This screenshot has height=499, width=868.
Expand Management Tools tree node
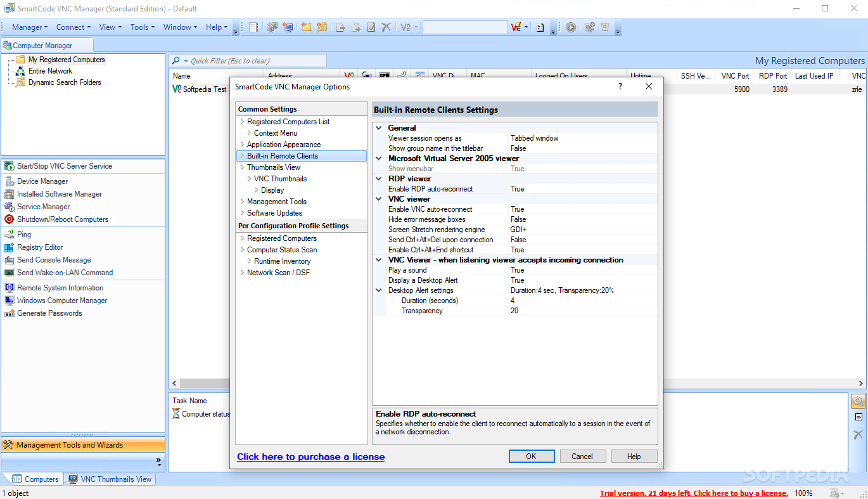coord(242,202)
